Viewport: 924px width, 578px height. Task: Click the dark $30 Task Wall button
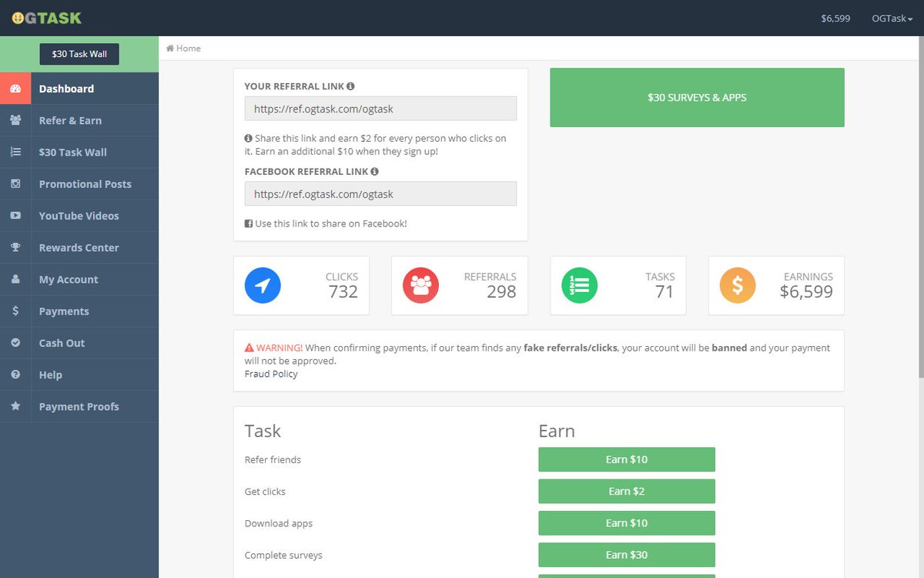(79, 54)
